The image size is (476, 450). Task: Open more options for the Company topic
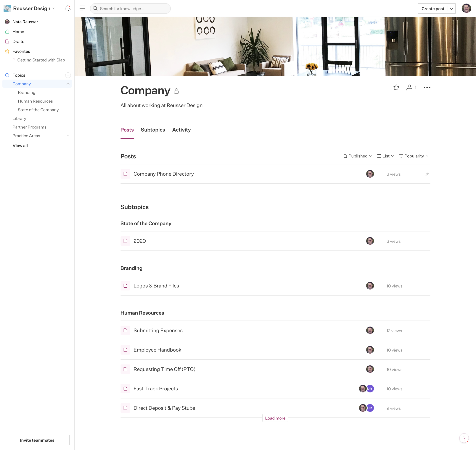click(x=427, y=87)
